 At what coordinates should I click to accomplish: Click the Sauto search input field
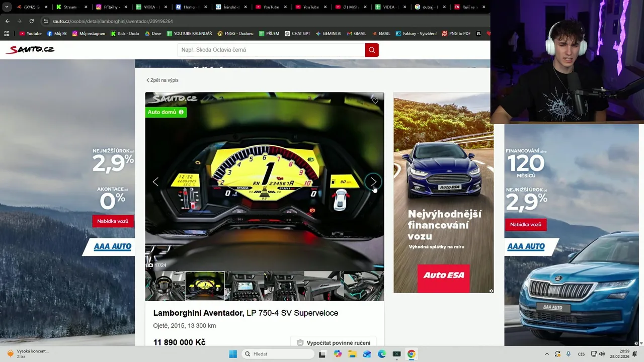(x=271, y=50)
